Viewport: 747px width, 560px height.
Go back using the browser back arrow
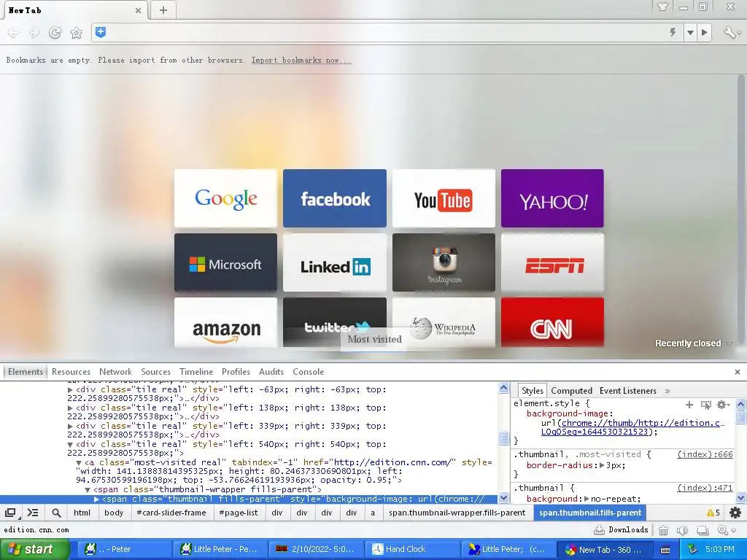(13, 32)
